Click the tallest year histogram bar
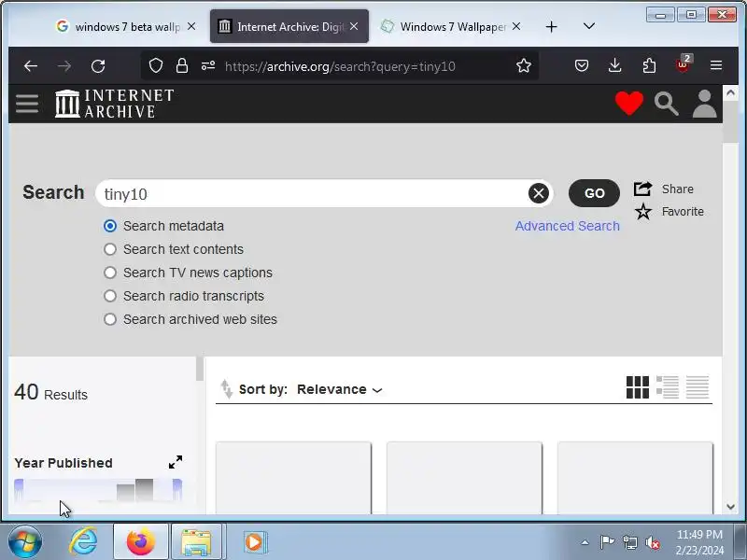Image resolution: width=747 pixels, height=560 pixels. 145,490
